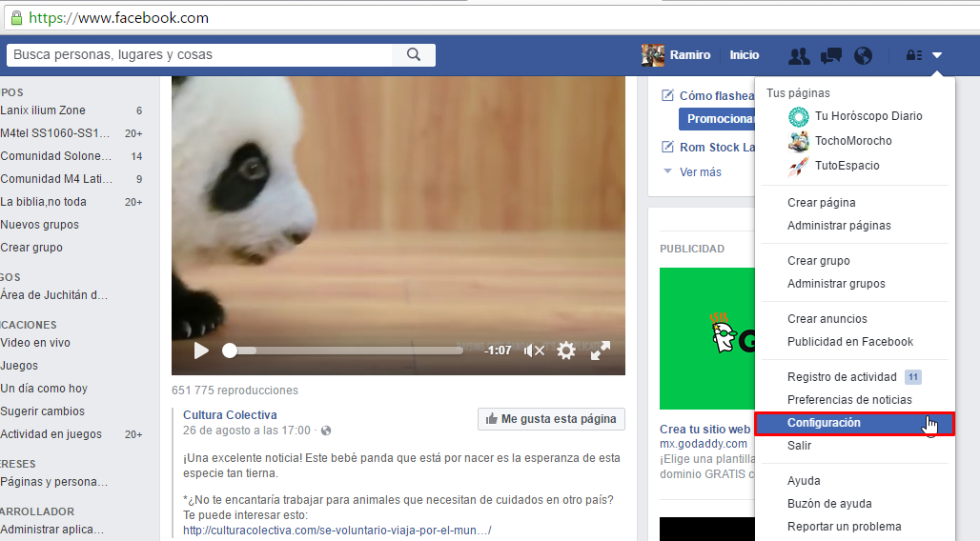
Task: Play the panda video
Action: [x=200, y=351]
